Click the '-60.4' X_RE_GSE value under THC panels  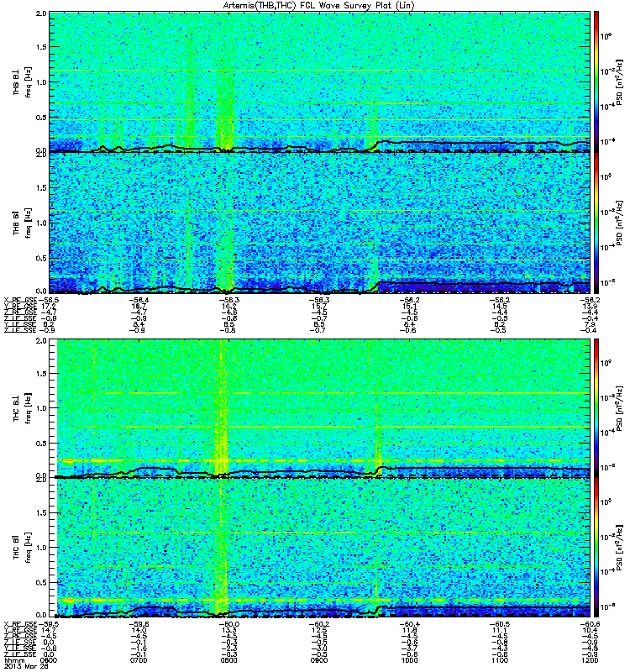pos(409,624)
